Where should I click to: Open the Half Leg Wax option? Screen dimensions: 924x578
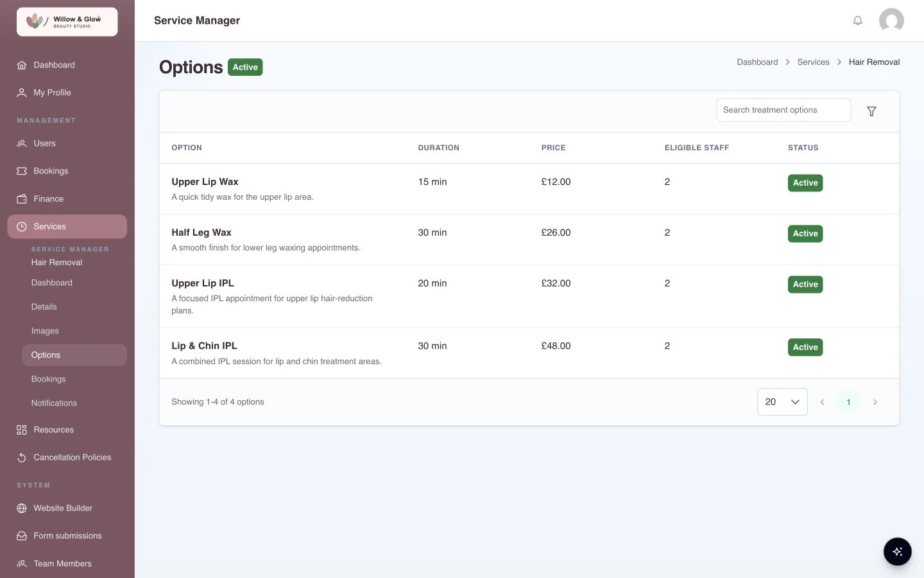(201, 232)
